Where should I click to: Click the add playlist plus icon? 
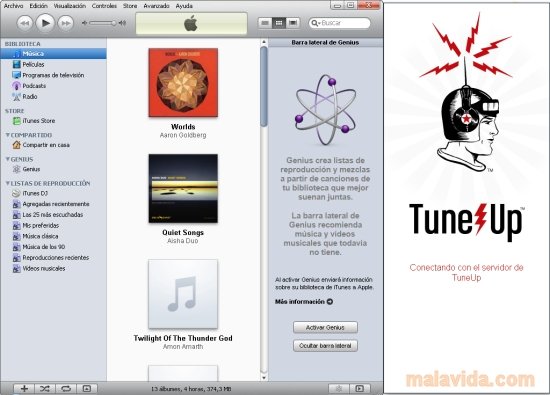click(24, 388)
